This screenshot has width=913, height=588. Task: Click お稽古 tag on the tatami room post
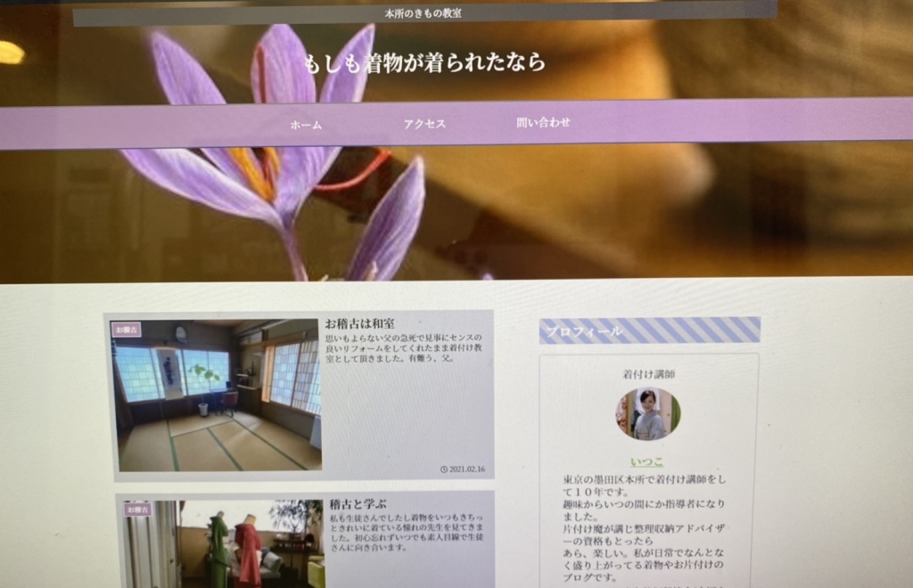(x=127, y=330)
